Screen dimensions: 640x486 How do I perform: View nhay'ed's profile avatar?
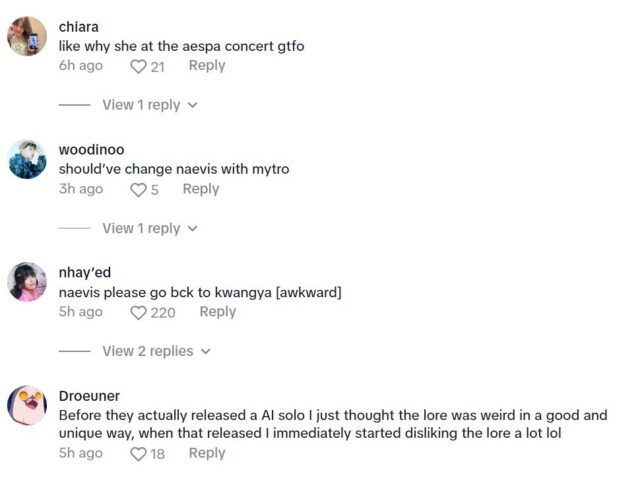pyautogui.click(x=27, y=282)
